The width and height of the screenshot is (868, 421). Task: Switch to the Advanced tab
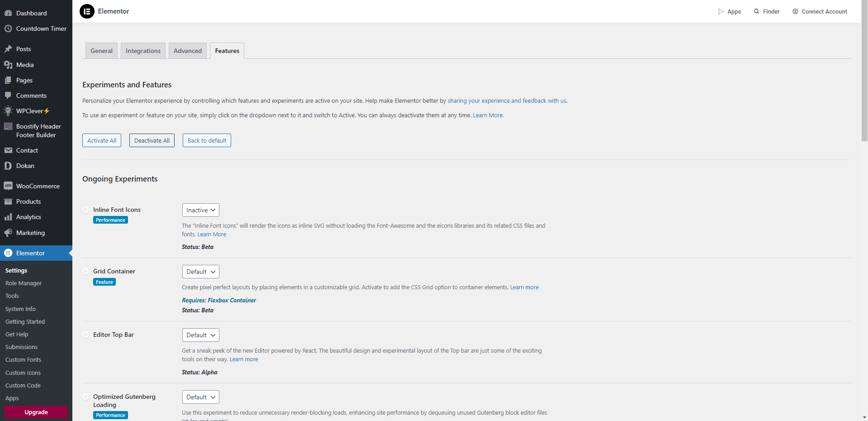click(x=188, y=51)
